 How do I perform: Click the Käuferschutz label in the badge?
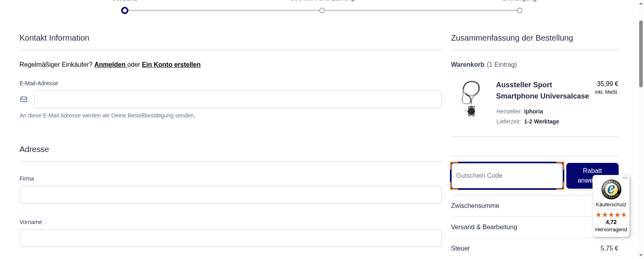click(611, 205)
